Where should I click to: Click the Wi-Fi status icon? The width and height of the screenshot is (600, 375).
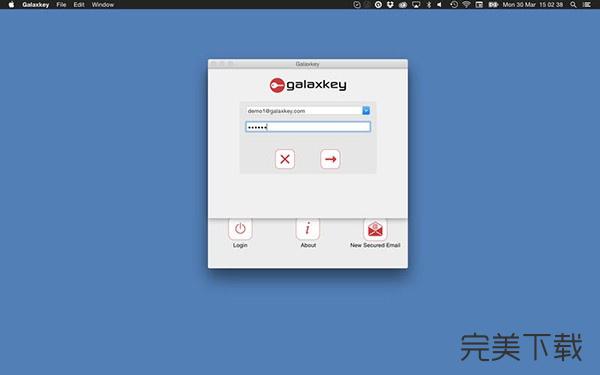point(466,5)
